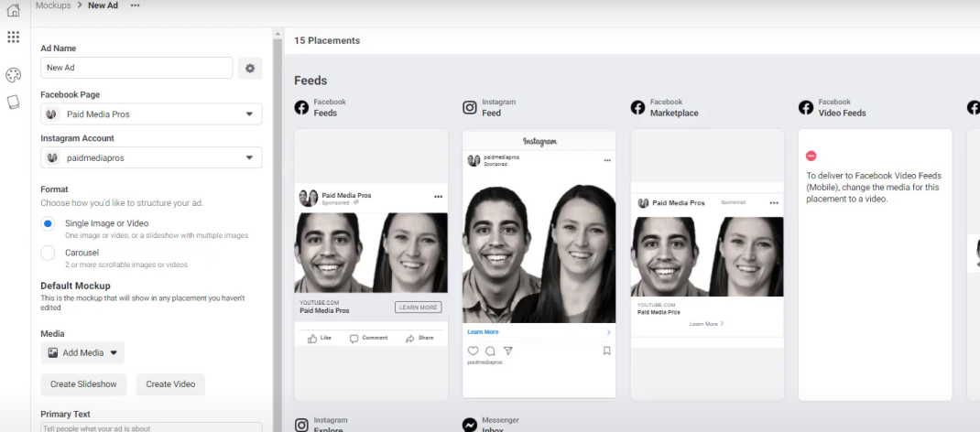
Task: Click the Create Slideshow button
Action: pos(83,384)
